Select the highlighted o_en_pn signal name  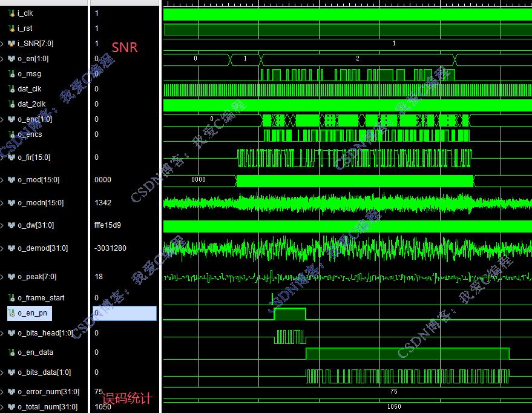pyautogui.click(x=32, y=313)
